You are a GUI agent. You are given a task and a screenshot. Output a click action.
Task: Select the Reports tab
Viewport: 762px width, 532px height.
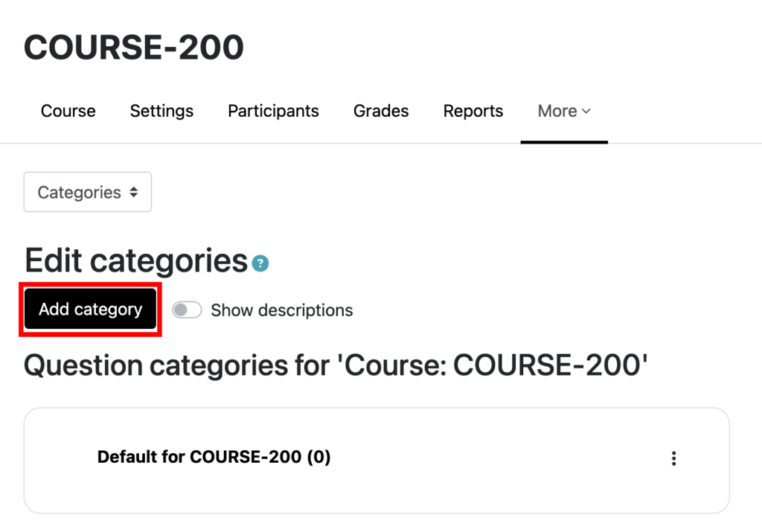click(473, 111)
